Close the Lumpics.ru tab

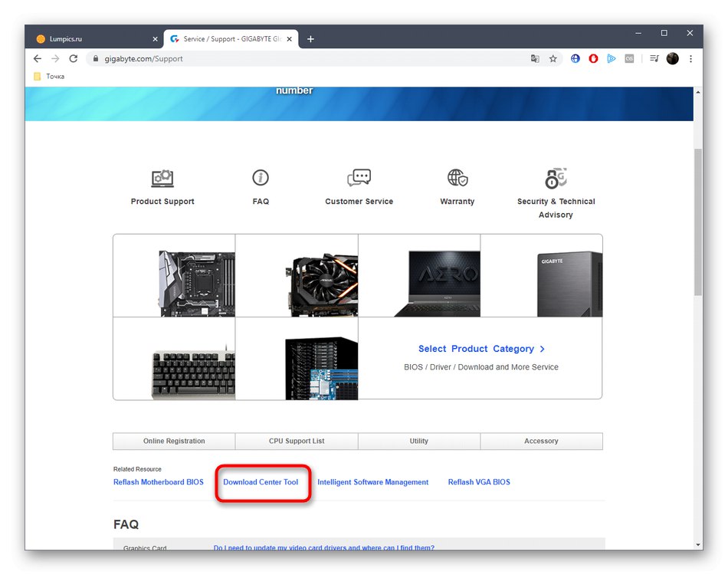click(x=155, y=39)
